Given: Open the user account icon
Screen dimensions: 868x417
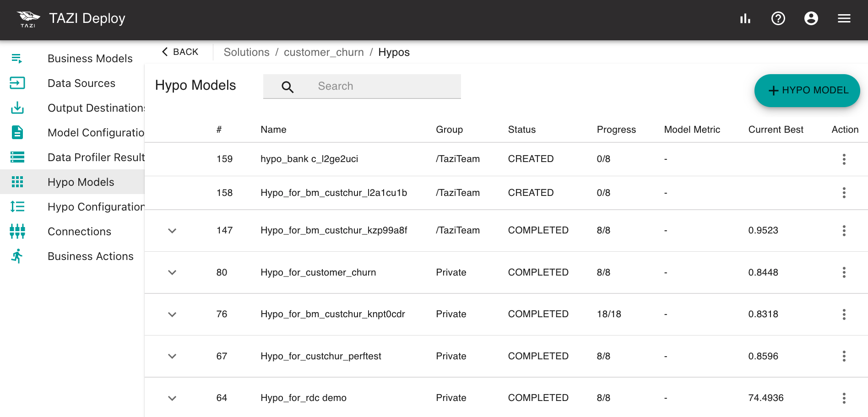Looking at the screenshot, I should tap(811, 18).
